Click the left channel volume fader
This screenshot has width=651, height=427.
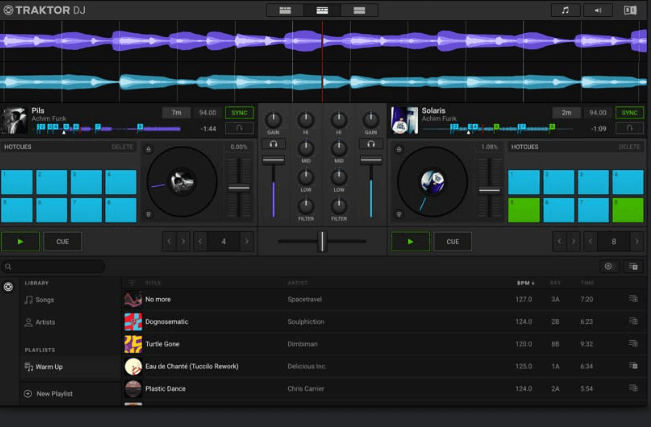pos(273,160)
